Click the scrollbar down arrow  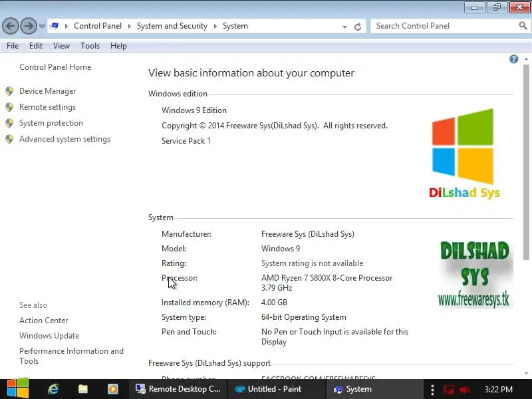pos(526,374)
